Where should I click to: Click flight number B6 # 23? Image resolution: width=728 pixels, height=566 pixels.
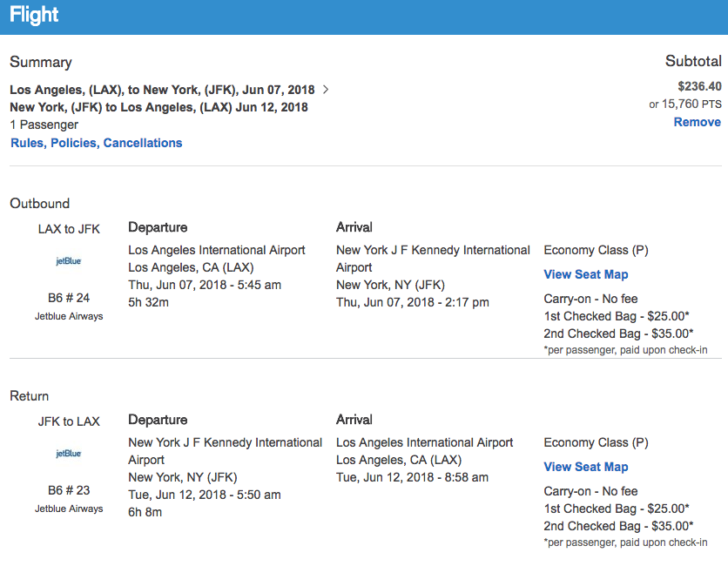tap(69, 490)
